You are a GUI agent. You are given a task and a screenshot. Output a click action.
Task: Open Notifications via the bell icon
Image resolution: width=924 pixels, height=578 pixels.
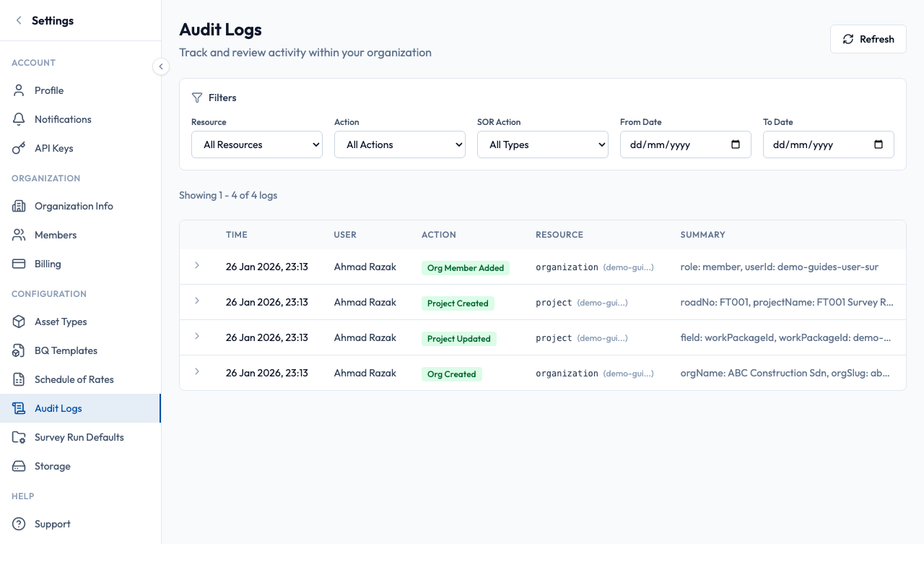pos(18,118)
